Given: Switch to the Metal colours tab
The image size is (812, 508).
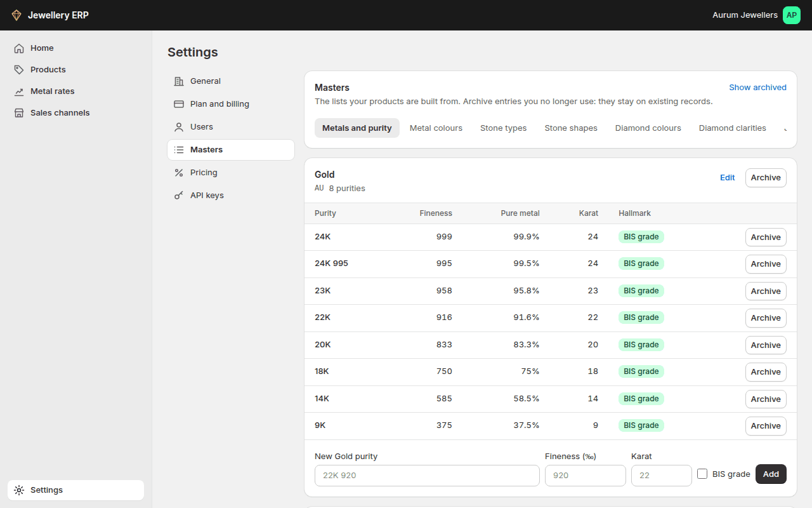Looking at the screenshot, I should [436, 128].
